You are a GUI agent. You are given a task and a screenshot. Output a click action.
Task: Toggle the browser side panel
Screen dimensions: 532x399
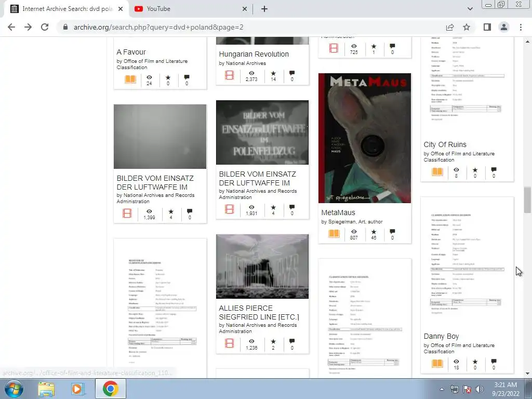click(487, 27)
